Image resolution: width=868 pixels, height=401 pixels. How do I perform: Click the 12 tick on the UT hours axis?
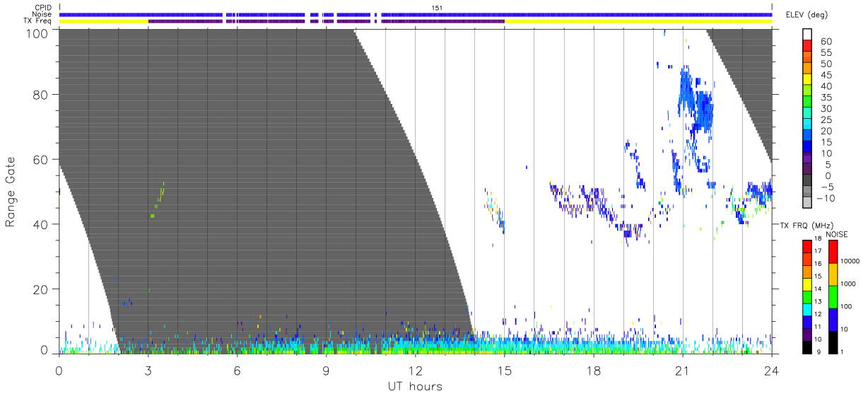(x=416, y=370)
